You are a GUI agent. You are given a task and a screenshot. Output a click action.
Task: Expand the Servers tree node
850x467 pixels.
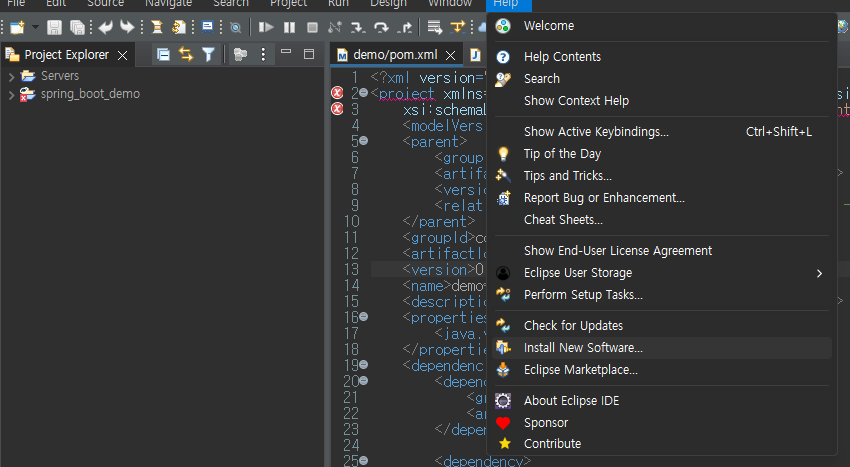click(11, 76)
